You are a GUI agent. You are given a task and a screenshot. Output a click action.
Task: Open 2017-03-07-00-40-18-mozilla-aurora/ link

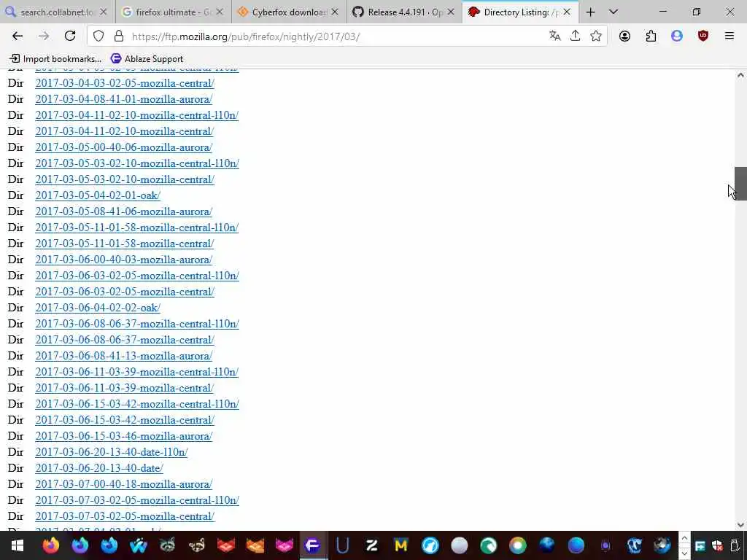[x=124, y=484]
